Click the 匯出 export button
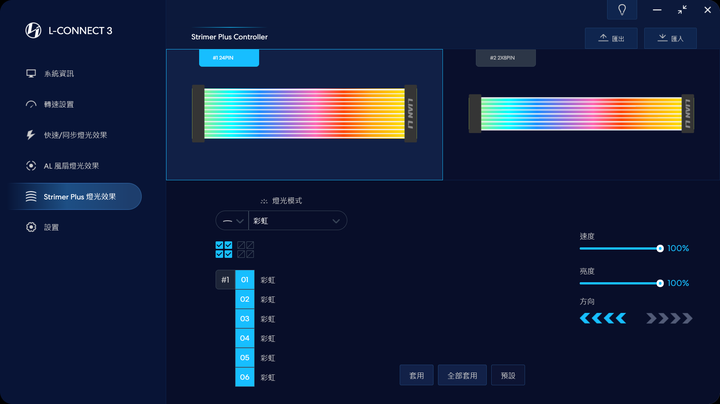 coord(611,39)
